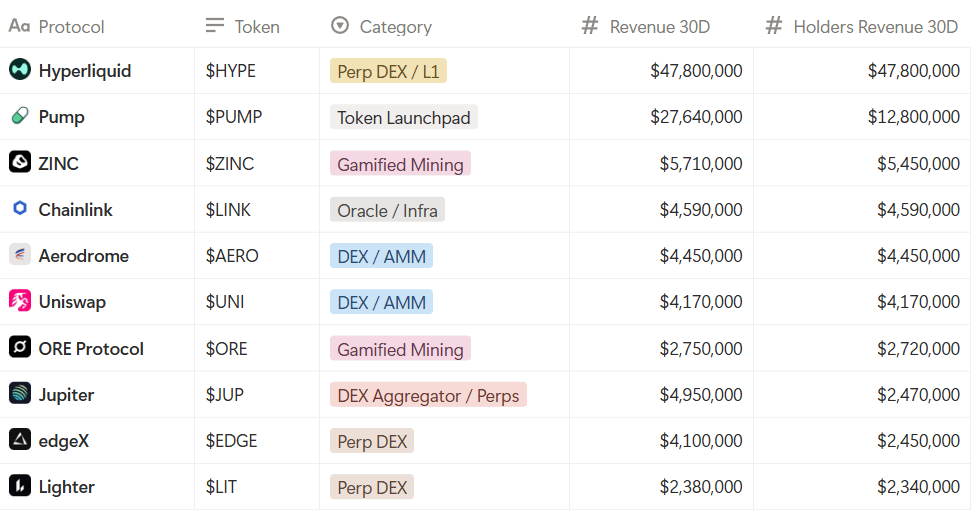Open the Hyperliquid page link
971x510 pixels.
[x=85, y=71]
